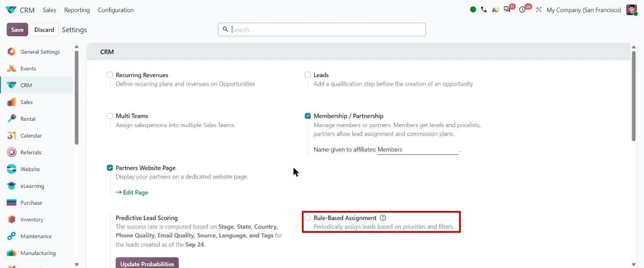Screen dimensions: 644x268
Task: Select Inventory label in settings sidebar
Action: [32, 219]
